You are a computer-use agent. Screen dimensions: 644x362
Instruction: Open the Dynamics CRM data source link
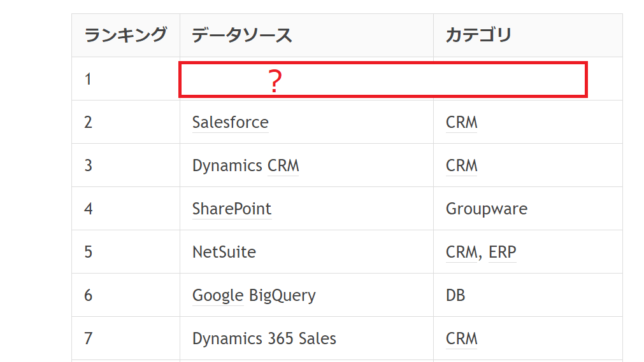[x=245, y=165]
